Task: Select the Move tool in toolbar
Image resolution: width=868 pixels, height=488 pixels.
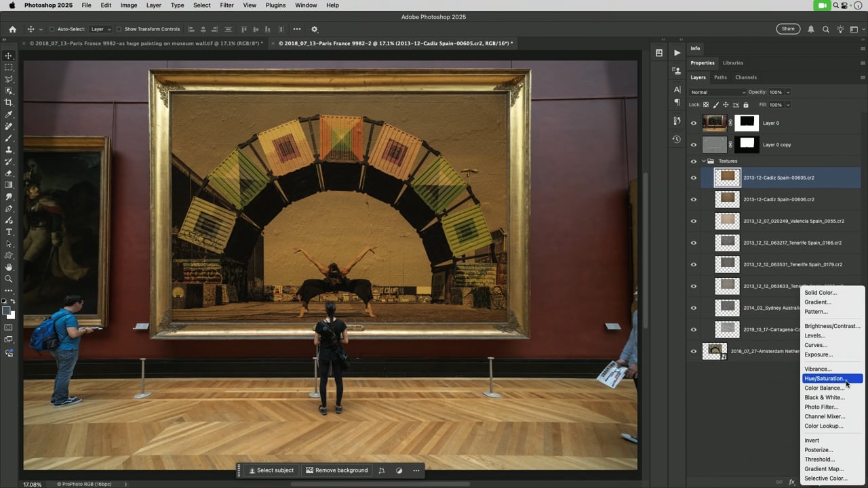Action: 9,56
